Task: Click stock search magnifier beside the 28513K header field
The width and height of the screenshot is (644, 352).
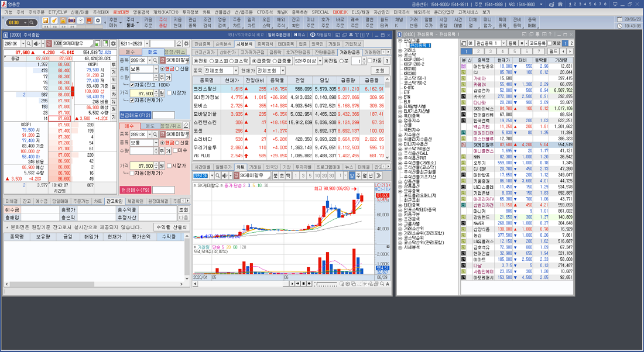Action: (x=29, y=43)
